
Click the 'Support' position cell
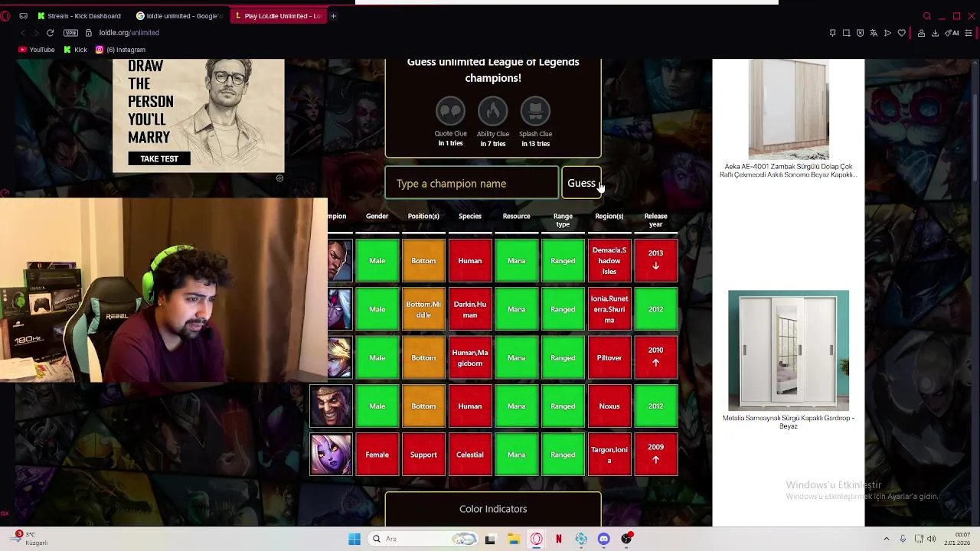click(x=423, y=455)
